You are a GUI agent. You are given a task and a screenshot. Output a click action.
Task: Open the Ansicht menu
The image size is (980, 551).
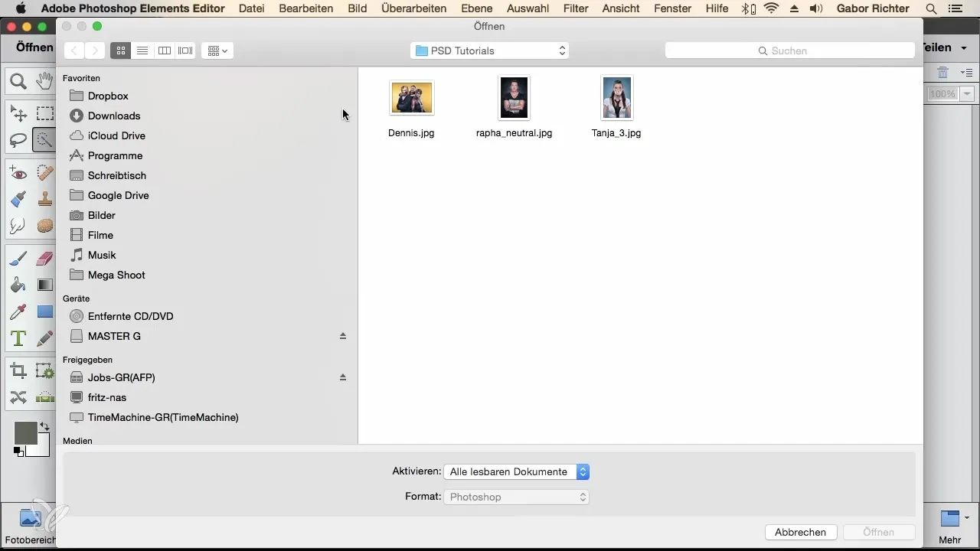[x=621, y=8]
